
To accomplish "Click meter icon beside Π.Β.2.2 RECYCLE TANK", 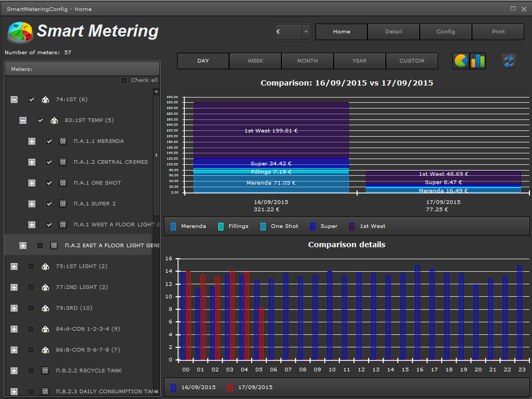I will (45, 371).
